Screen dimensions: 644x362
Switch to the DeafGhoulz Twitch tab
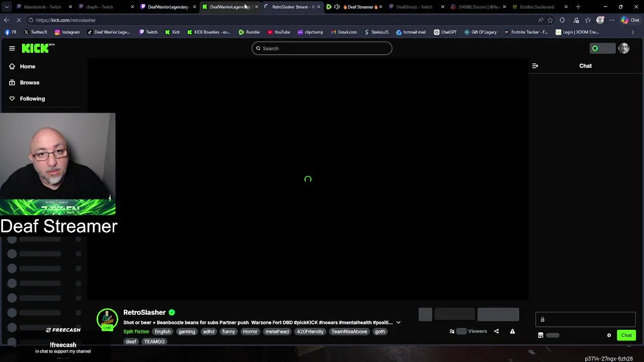tap(416, 7)
